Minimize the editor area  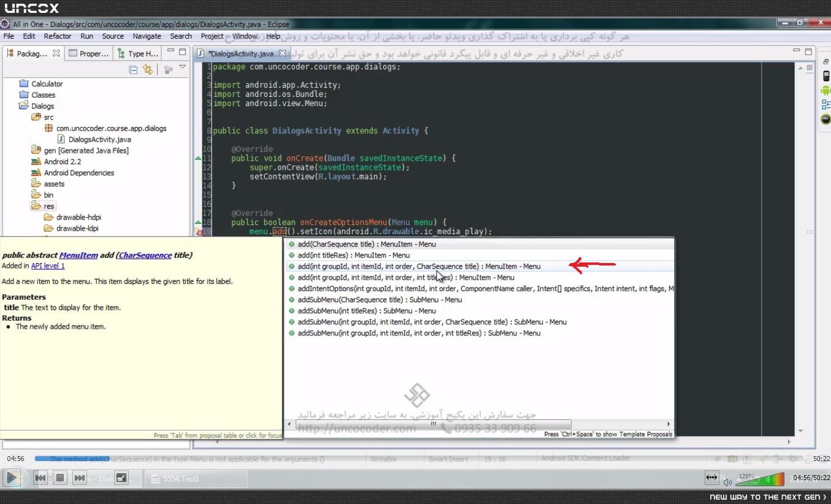click(797, 52)
